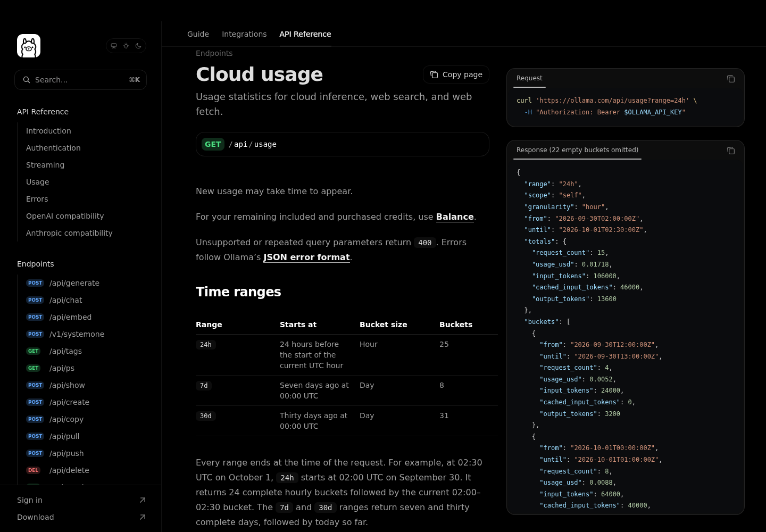Image resolution: width=766 pixels, height=532 pixels.
Task: Open the Integrations tab
Action: pos(244,34)
